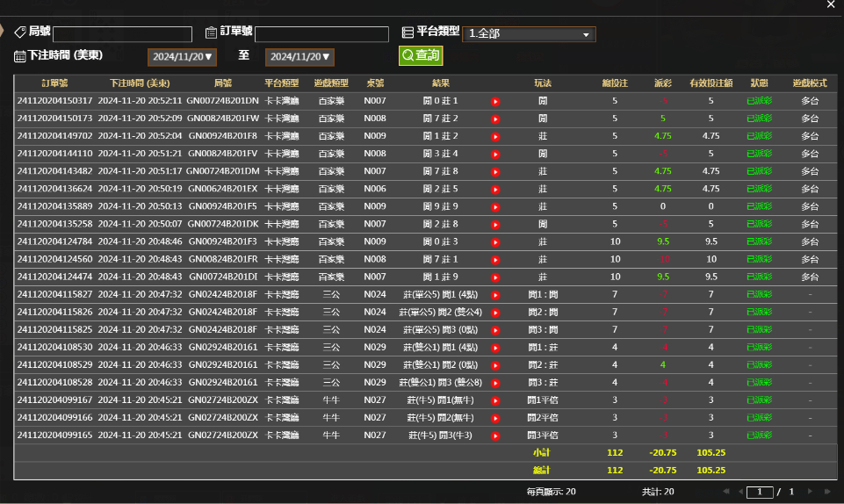The image size is (844, 504).
Task: Click the 訂單號 order number input field
Action: point(321,34)
